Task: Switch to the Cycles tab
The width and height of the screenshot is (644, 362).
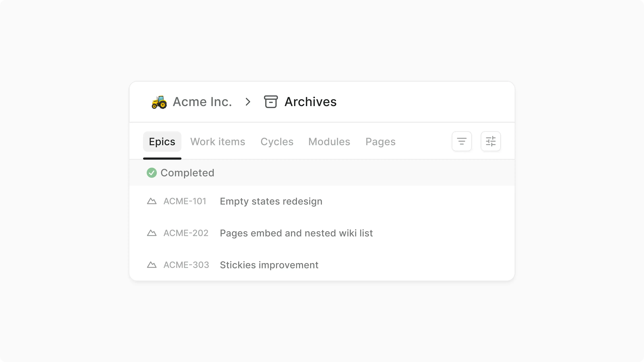Action: coord(277,141)
